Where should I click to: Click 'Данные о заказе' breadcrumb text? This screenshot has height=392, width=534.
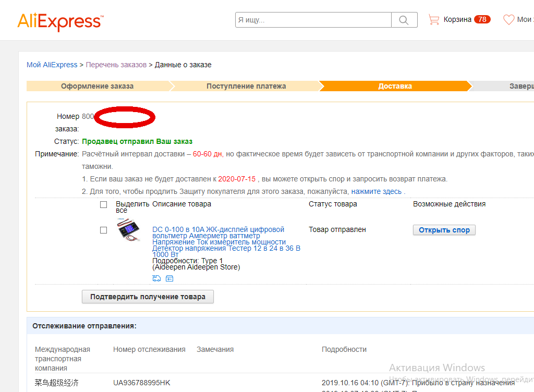(x=183, y=65)
